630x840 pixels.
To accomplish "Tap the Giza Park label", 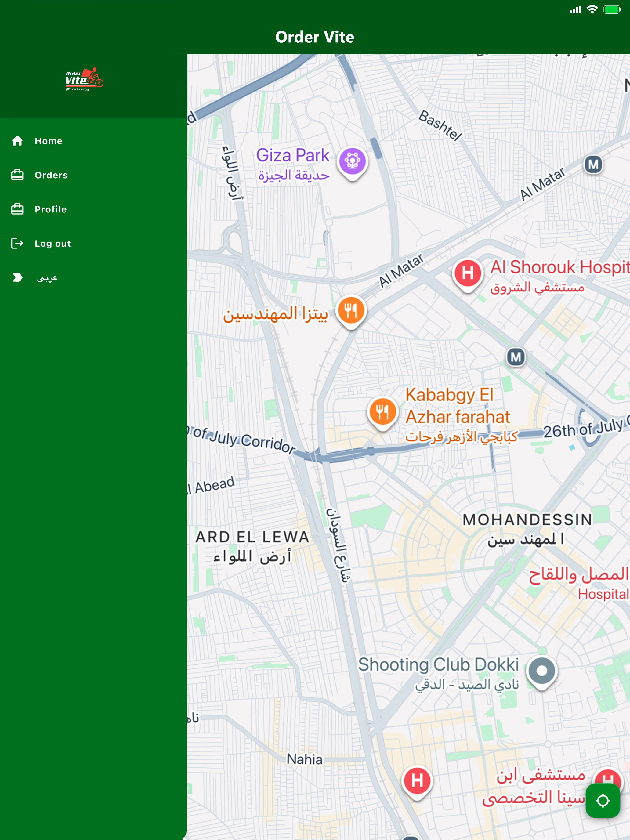I will pyautogui.click(x=293, y=164).
